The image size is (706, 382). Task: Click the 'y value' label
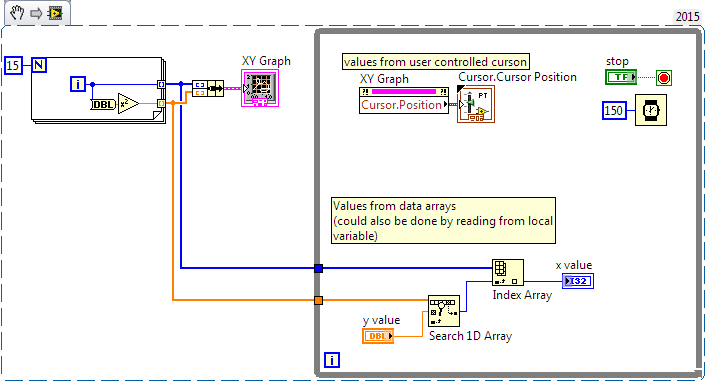381,320
